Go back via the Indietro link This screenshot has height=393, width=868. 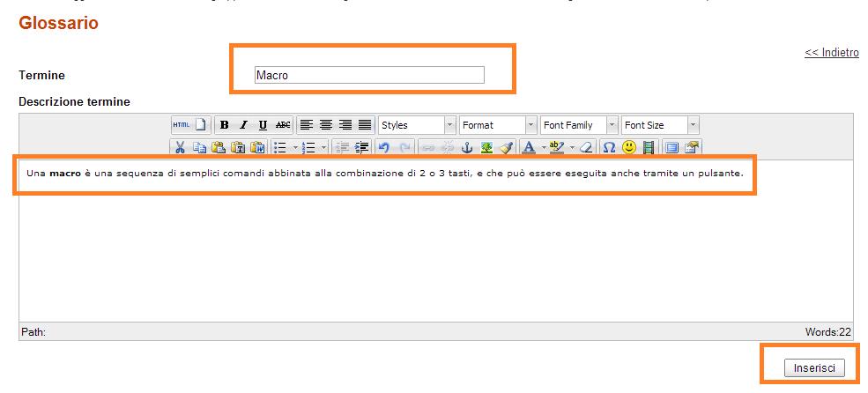click(831, 53)
